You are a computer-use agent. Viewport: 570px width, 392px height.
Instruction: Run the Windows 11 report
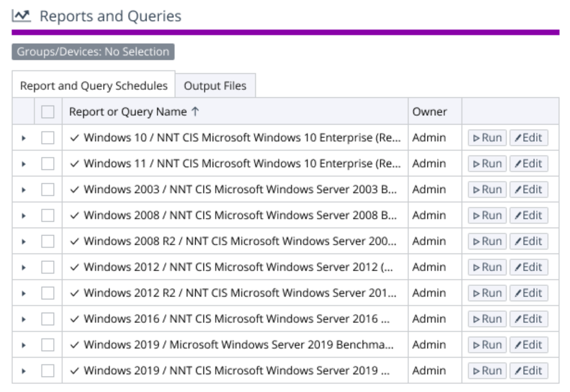point(487,164)
